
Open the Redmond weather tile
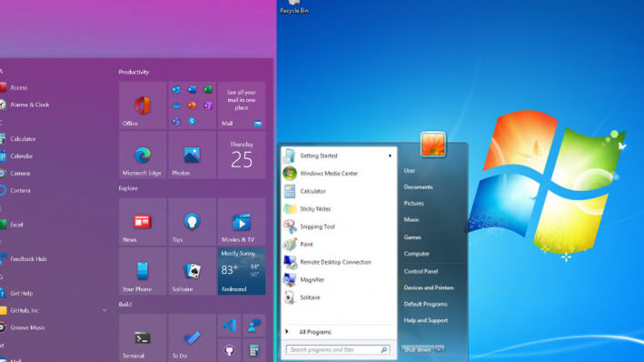tap(242, 271)
